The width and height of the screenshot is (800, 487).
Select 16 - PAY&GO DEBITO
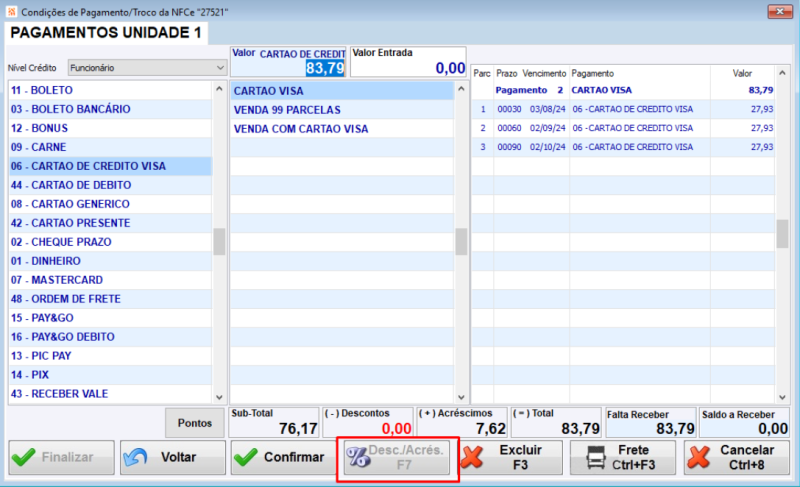pos(110,337)
